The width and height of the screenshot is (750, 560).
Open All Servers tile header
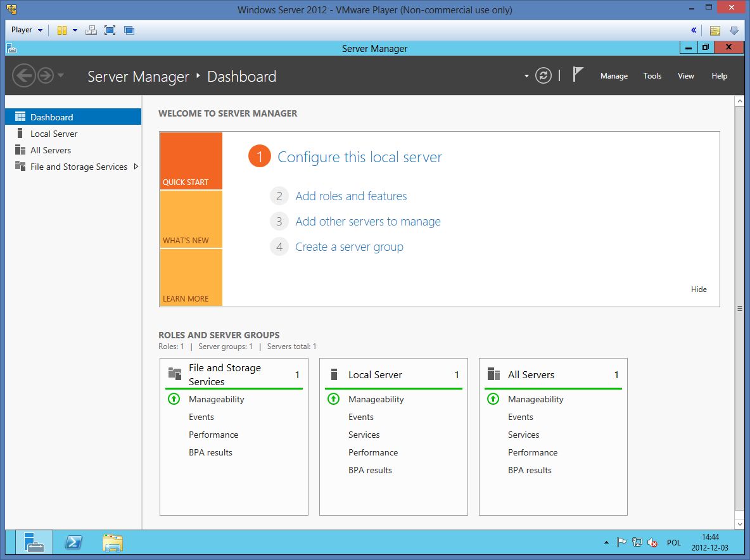553,374
